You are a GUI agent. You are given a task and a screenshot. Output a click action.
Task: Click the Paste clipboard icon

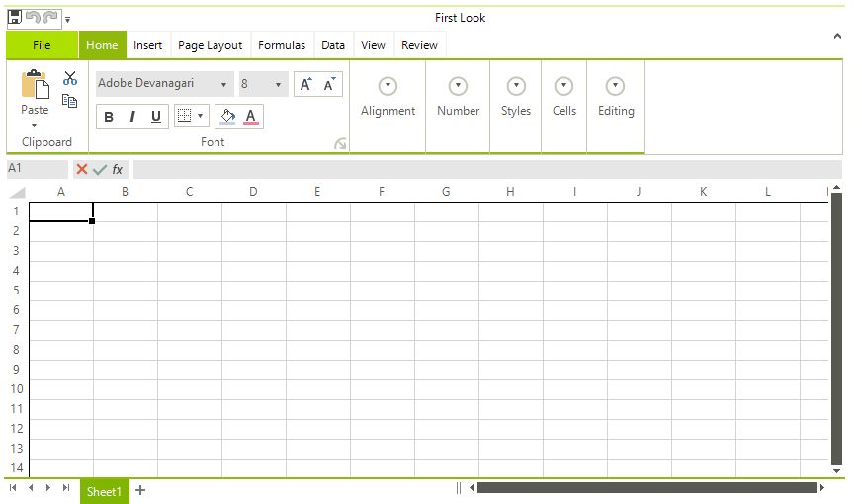click(x=35, y=85)
